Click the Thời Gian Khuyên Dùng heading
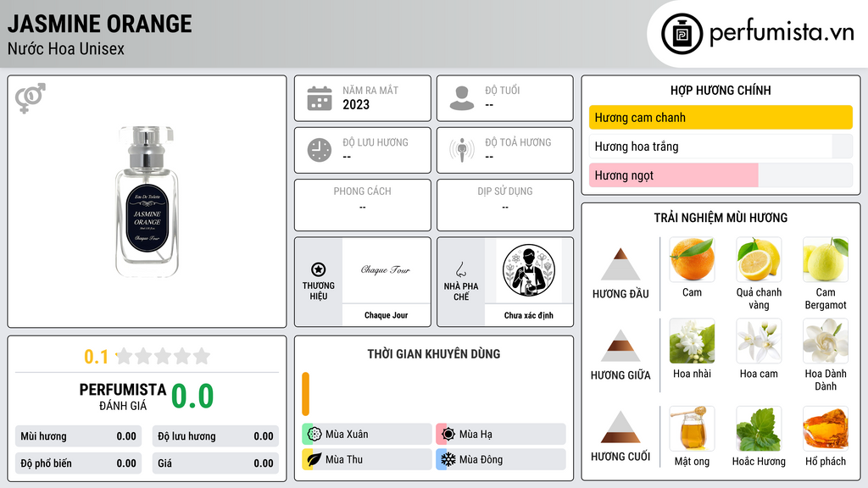The height and width of the screenshot is (488, 868). tap(434, 353)
